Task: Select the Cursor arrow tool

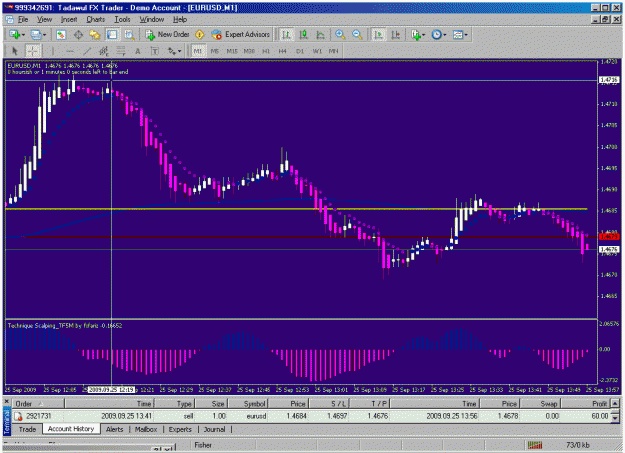Action: pos(15,51)
